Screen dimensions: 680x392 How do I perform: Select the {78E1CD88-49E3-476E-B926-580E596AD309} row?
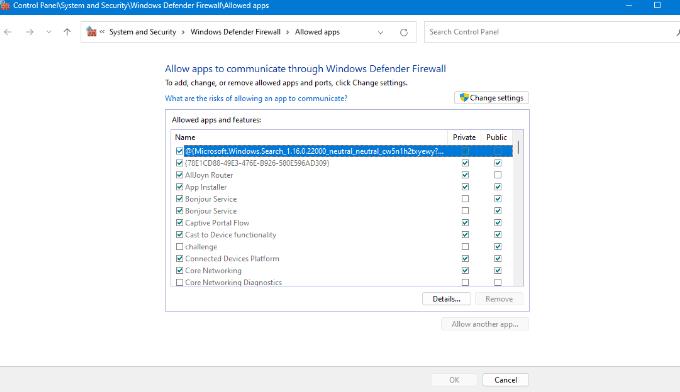coord(342,163)
